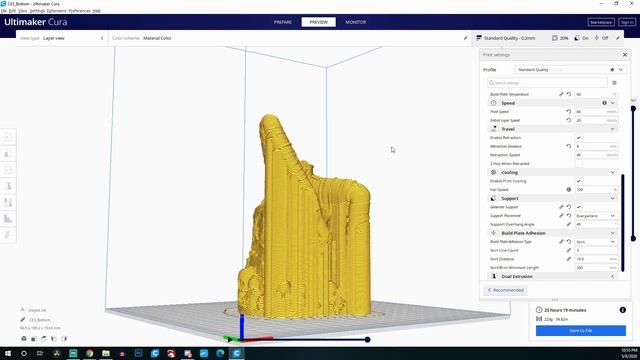
Task: Open the File menu
Action: point(4,11)
